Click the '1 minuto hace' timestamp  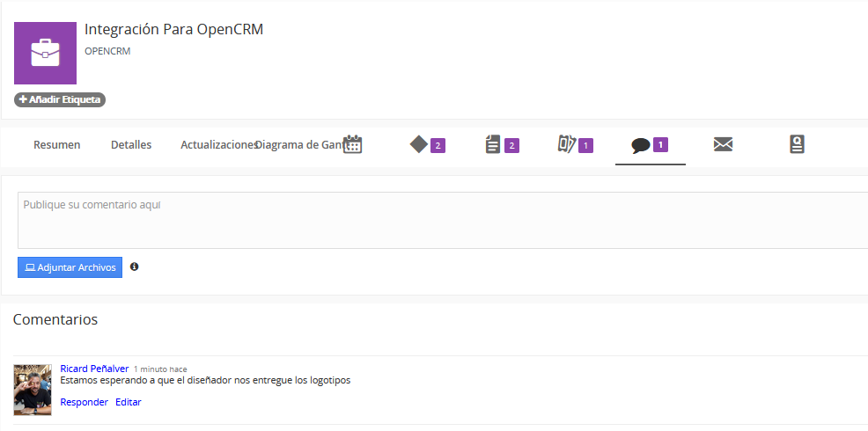pos(160,369)
